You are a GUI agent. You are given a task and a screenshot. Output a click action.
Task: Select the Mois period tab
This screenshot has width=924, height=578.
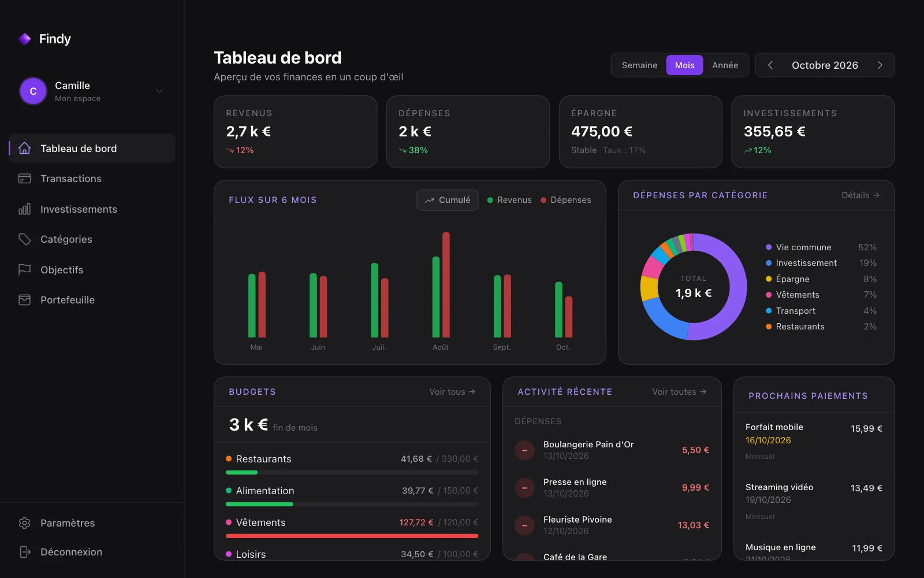tap(684, 65)
